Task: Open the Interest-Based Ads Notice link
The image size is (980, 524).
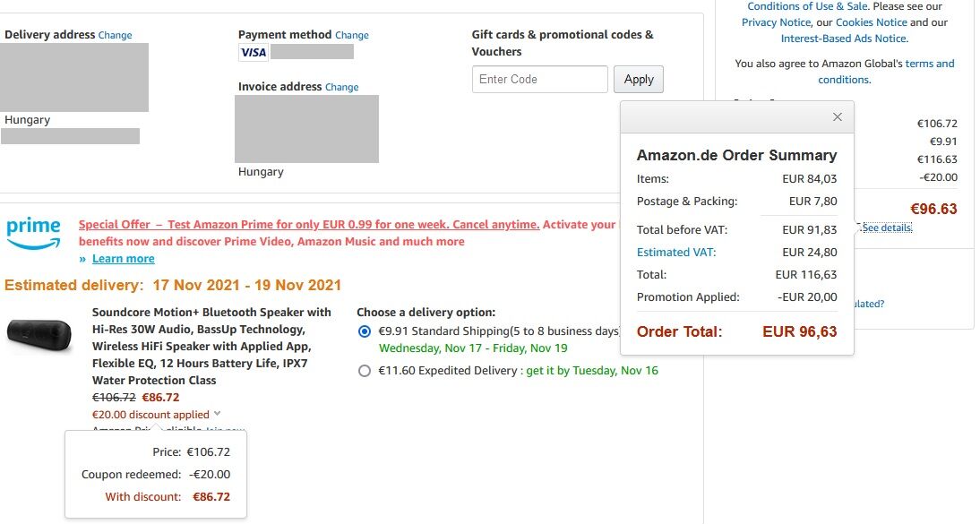Action: click(x=845, y=39)
